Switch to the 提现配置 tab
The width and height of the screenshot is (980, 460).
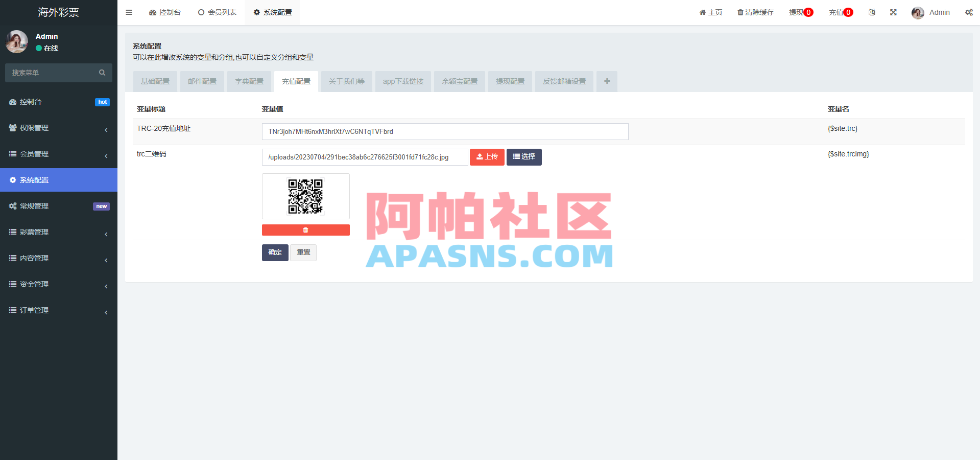(x=510, y=81)
